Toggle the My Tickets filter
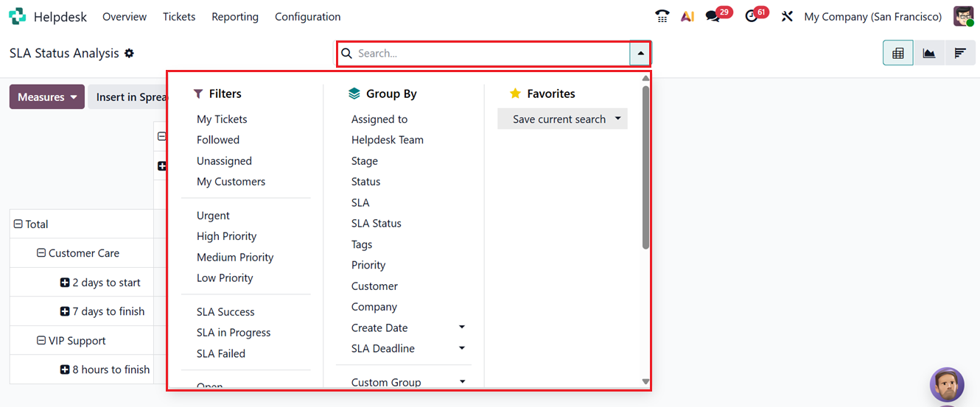This screenshot has width=980, height=407. 222,119
